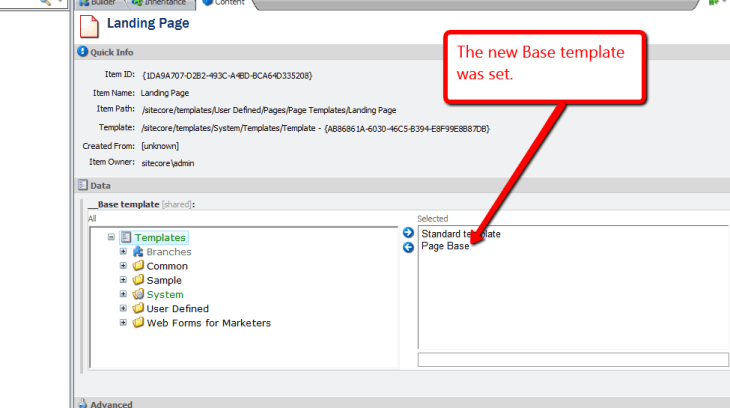Switch to the Inheritance tab
Screen dimensions: 730x408
tap(158, 3)
